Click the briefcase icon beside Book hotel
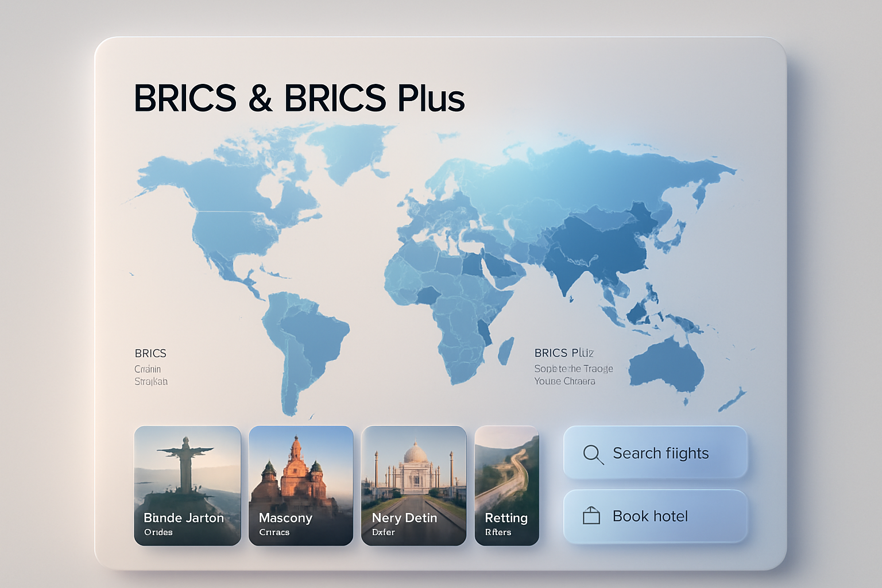The image size is (882, 588). click(591, 515)
